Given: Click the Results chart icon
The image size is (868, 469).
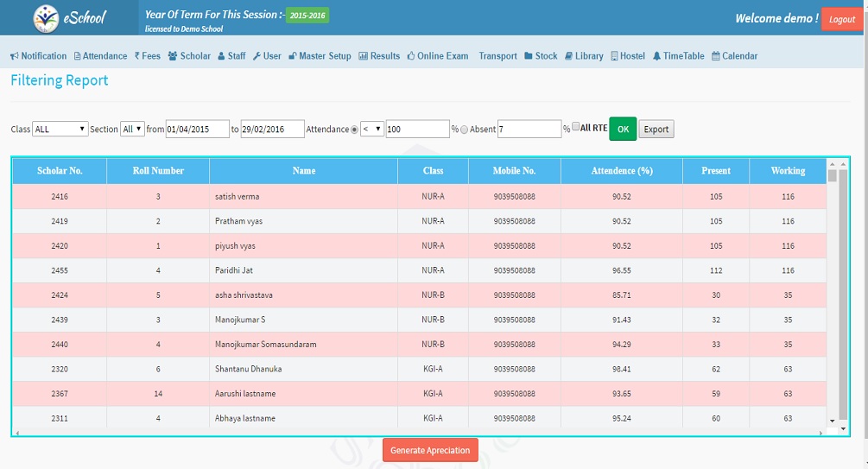Looking at the screenshot, I should click(x=363, y=56).
